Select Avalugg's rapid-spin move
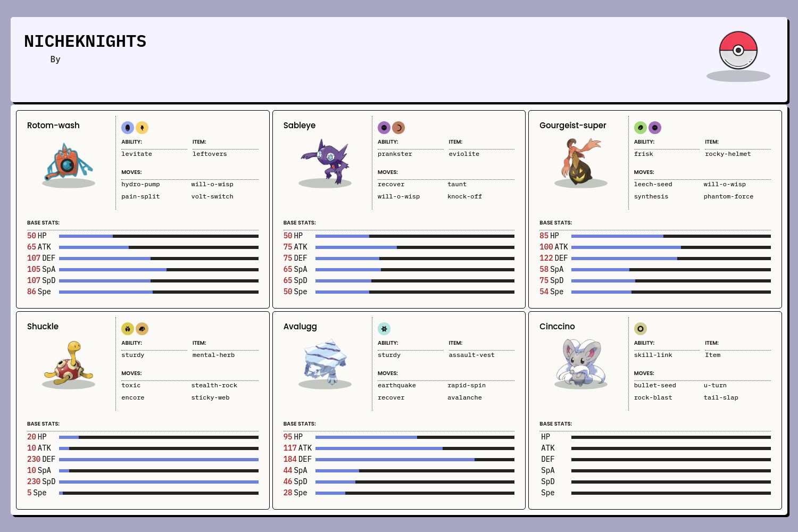The height and width of the screenshot is (532, 798). (x=467, y=385)
